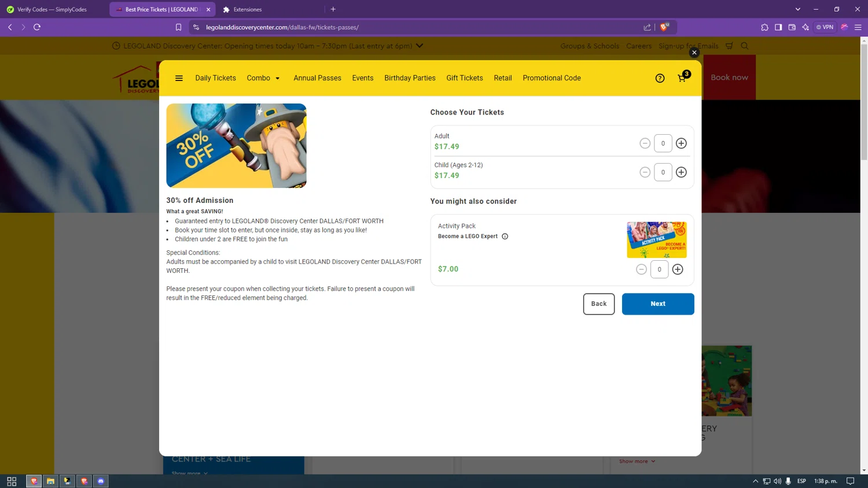This screenshot has width=868, height=488.
Task: Open Careers link
Action: 639,46
